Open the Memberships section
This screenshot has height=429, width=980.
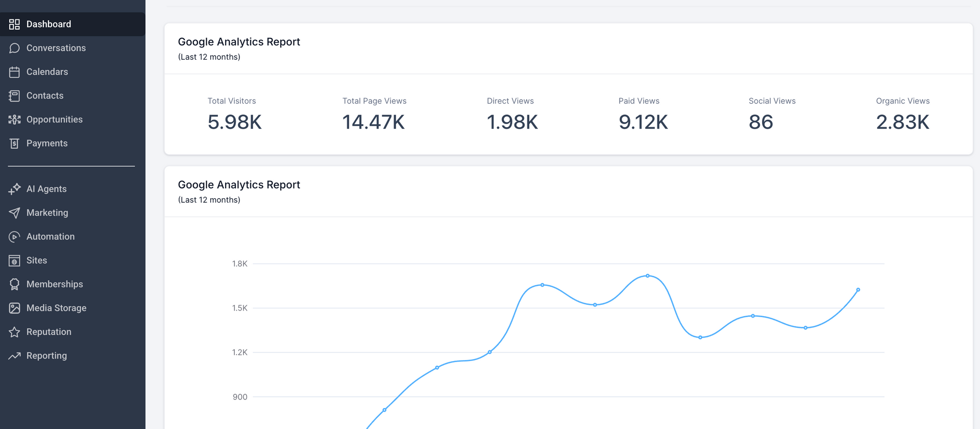click(x=72, y=284)
